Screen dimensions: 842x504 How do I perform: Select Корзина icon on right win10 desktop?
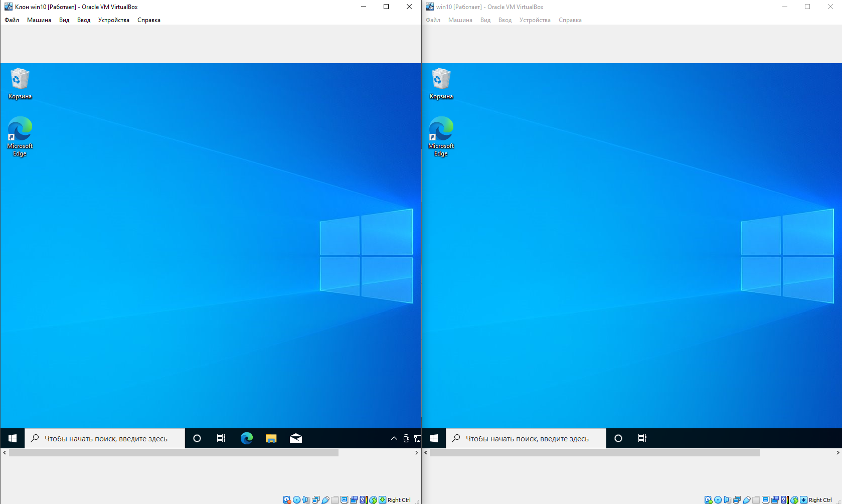(x=441, y=84)
